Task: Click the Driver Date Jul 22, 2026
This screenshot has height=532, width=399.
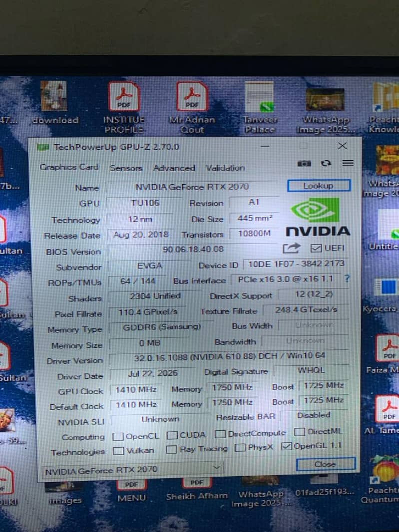Action: click(152, 373)
